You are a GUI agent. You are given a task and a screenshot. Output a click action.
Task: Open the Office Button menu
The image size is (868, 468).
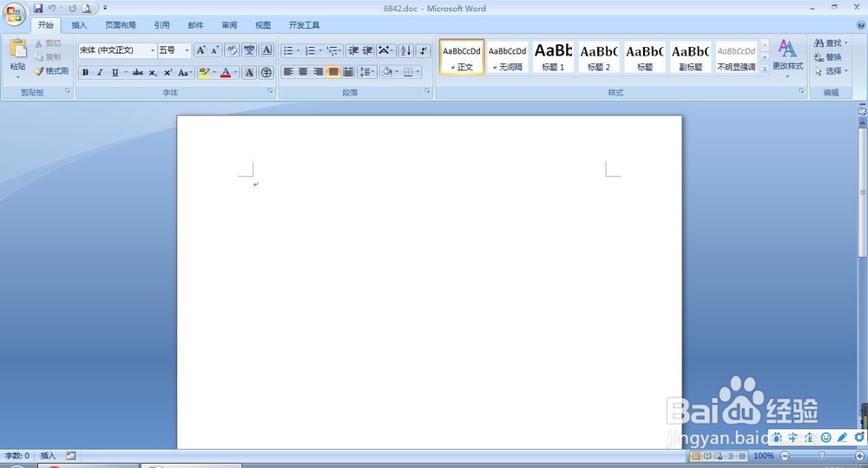[14, 13]
